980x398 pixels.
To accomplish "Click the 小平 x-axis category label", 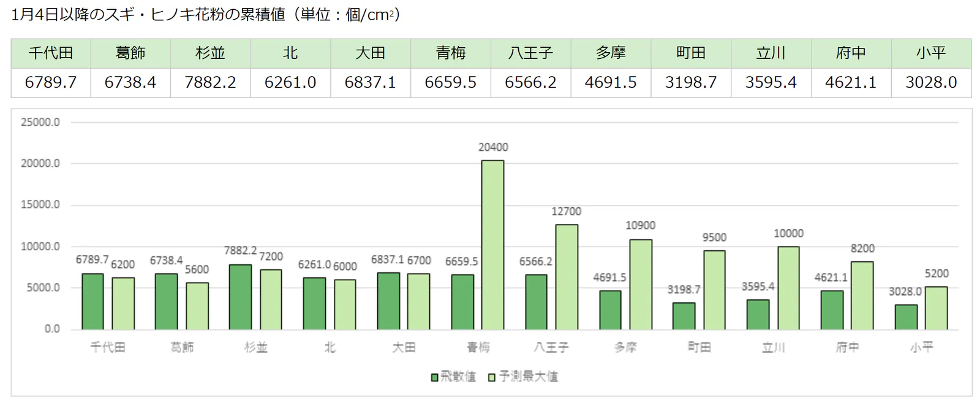I will click(921, 348).
